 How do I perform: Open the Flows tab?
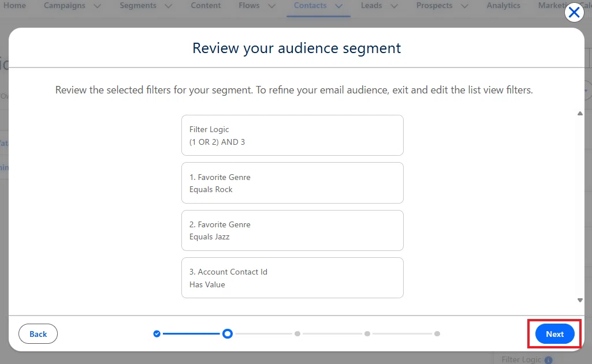(249, 6)
